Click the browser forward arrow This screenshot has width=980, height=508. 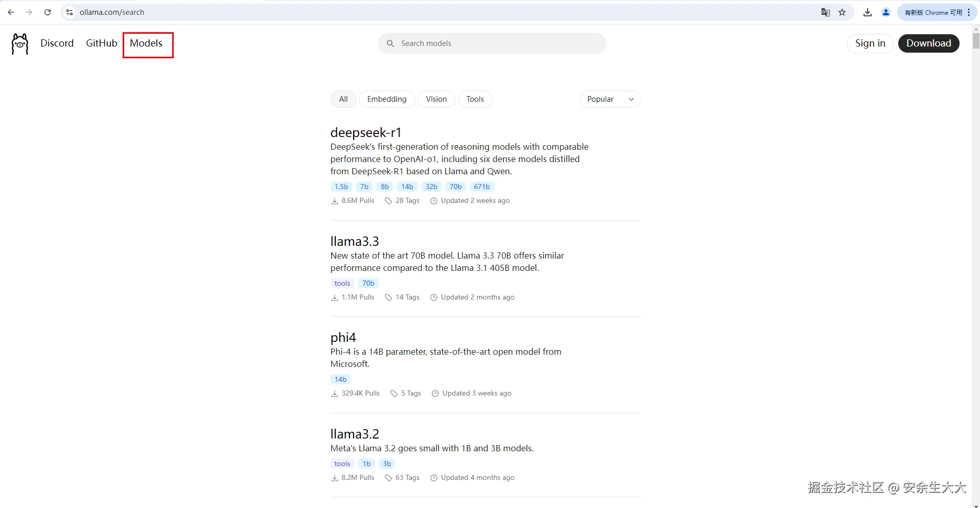pos(29,12)
